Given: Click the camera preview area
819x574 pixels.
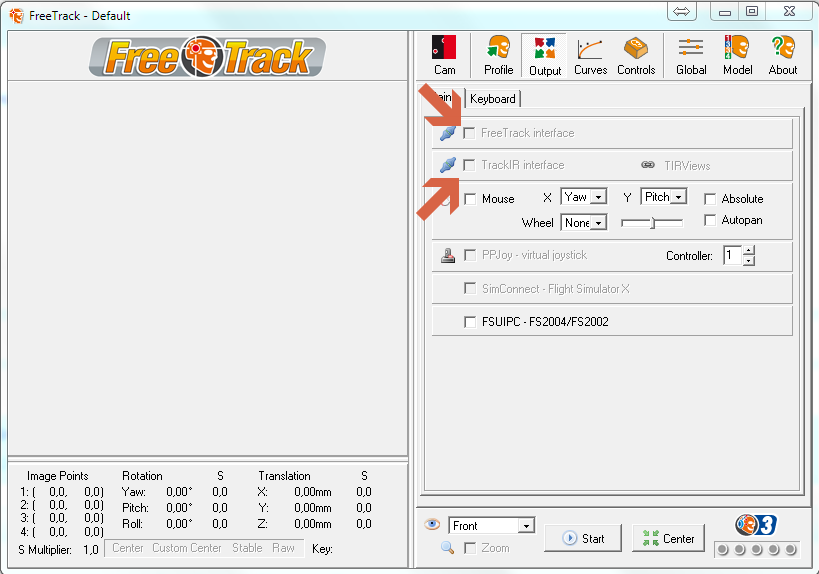Looking at the screenshot, I should [x=208, y=268].
